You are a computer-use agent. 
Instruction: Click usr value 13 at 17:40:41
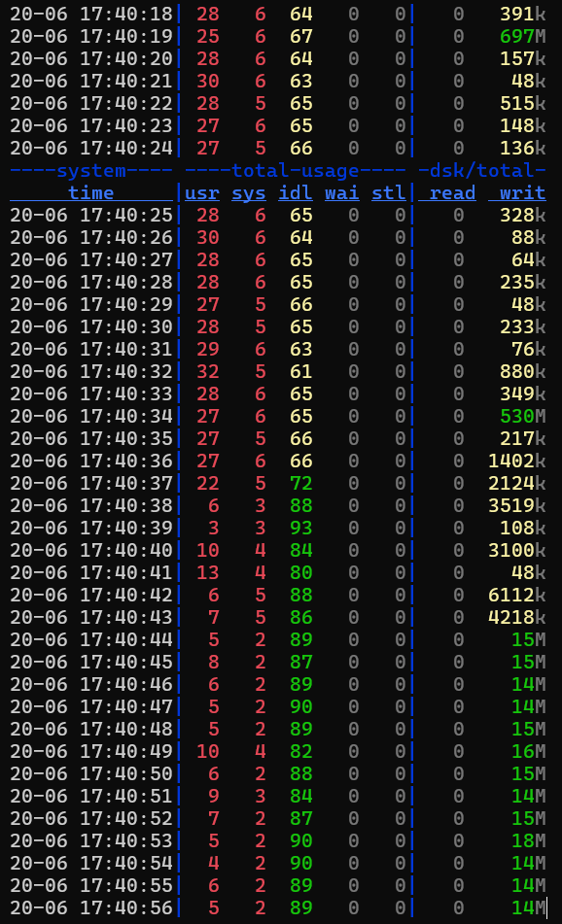(x=207, y=573)
